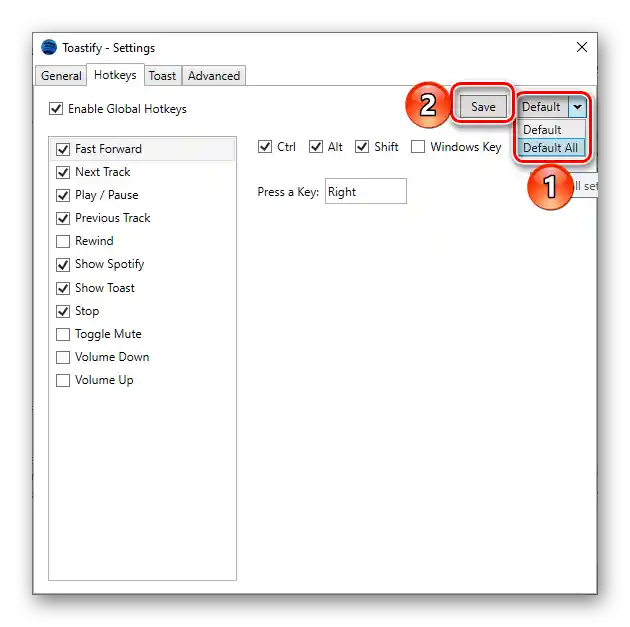This screenshot has width=630, height=627.
Task: Uncheck Previous Track hotkey checkbox
Action: 63,219
